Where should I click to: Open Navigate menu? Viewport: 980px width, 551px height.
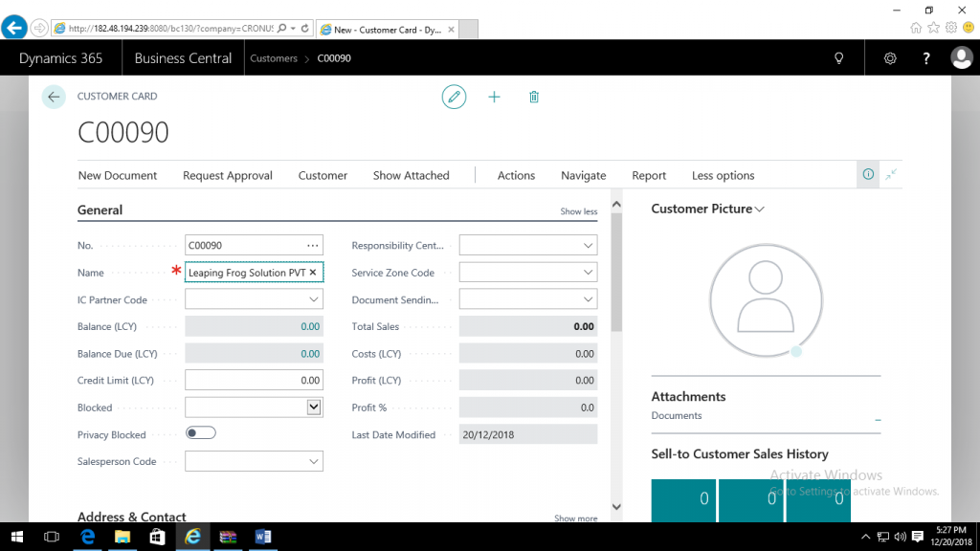tap(583, 176)
